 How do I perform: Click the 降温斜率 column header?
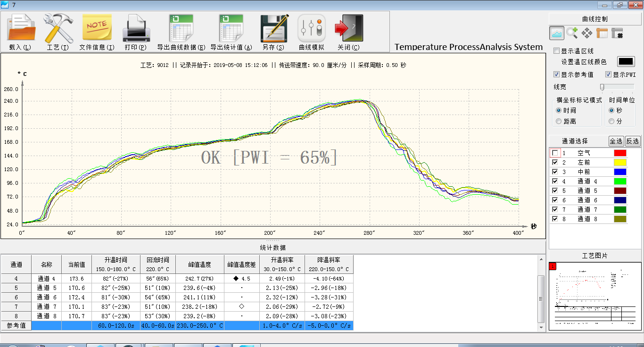(329, 264)
